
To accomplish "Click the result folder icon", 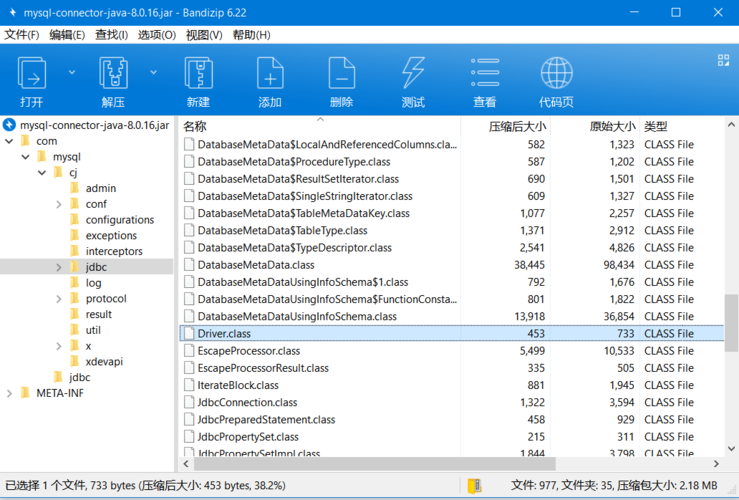I will (x=74, y=314).
